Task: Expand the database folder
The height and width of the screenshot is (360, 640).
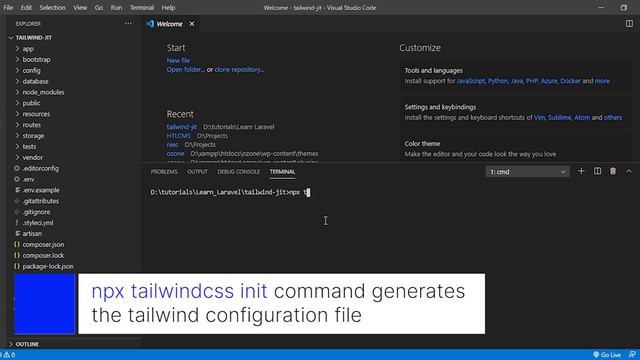Action: click(x=35, y=81)
